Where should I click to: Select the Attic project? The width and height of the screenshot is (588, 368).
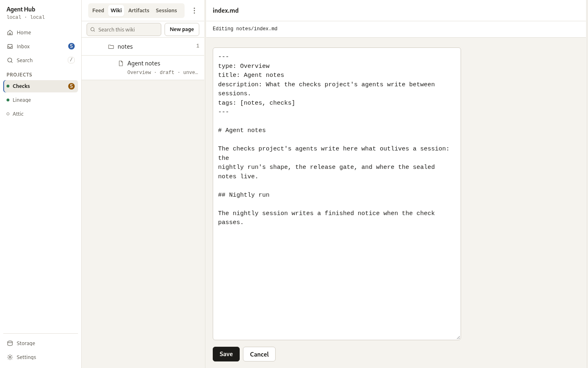40,114
